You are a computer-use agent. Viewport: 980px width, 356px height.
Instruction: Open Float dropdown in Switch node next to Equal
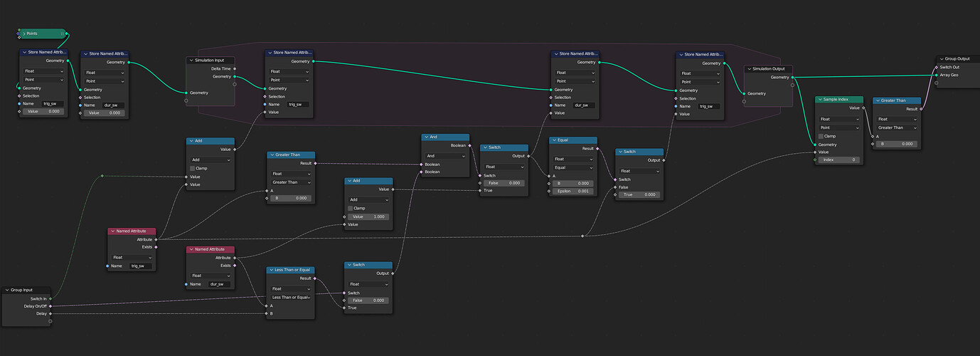[639, 171]
